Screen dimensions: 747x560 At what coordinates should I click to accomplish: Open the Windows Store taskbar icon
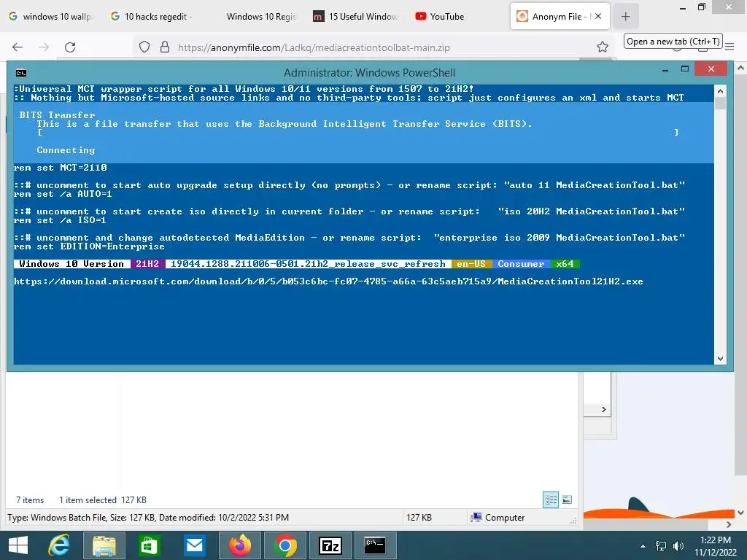149,545
